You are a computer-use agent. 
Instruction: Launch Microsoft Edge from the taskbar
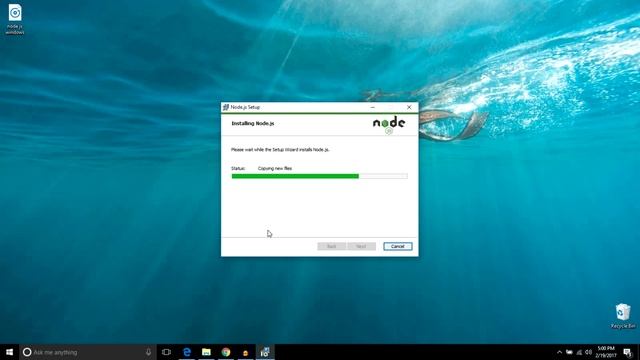pos(187,352)
